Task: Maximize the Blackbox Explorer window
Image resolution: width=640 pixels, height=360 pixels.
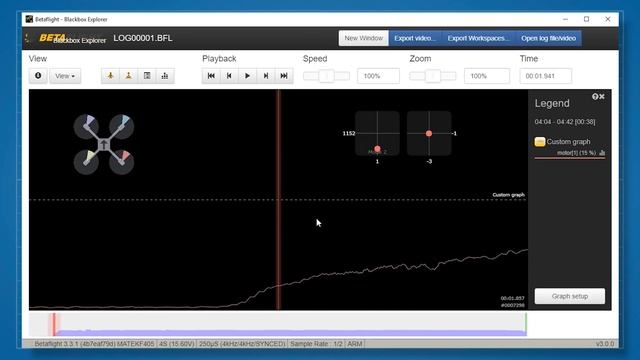Action: [x=587, y=19]
